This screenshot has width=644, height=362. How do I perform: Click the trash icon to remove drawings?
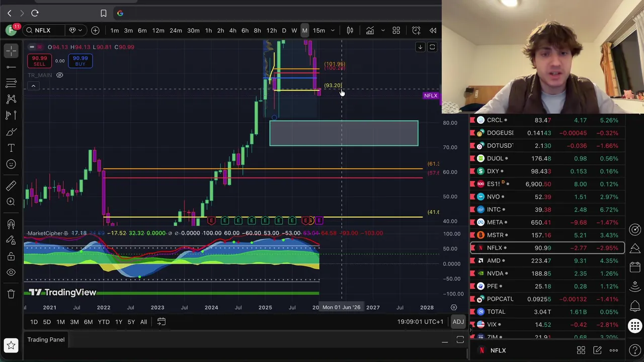(11, 294)
